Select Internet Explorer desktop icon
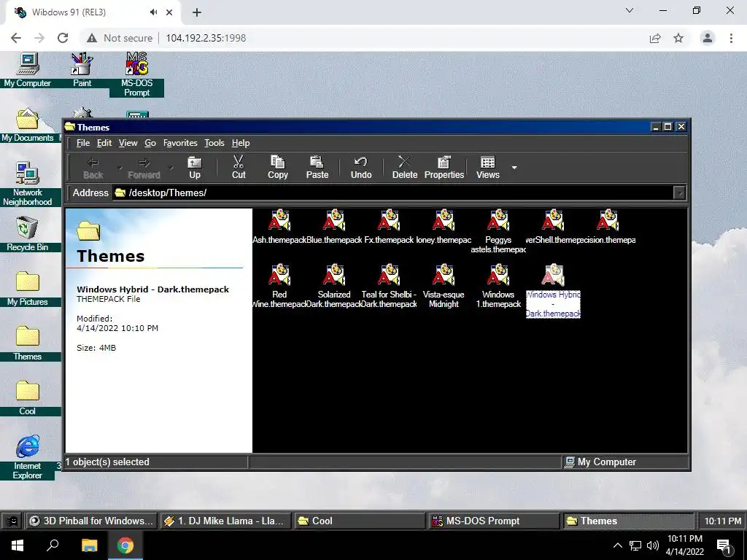The width and height of the screenshot is (747, 560). coord(28,457)
